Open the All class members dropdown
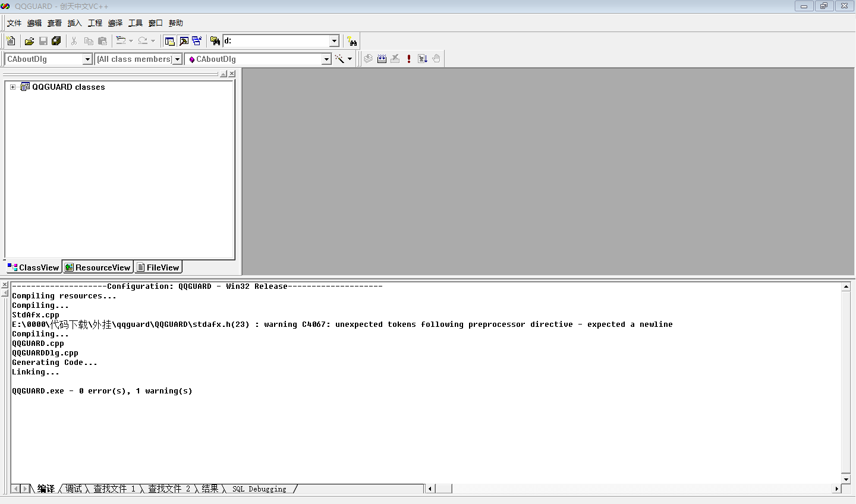 [177, 59]
